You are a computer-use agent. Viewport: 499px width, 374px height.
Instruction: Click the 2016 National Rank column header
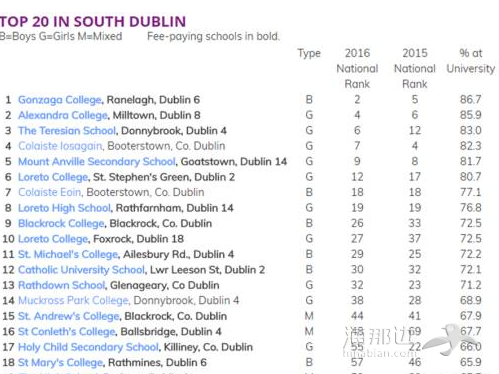point(357,69)
